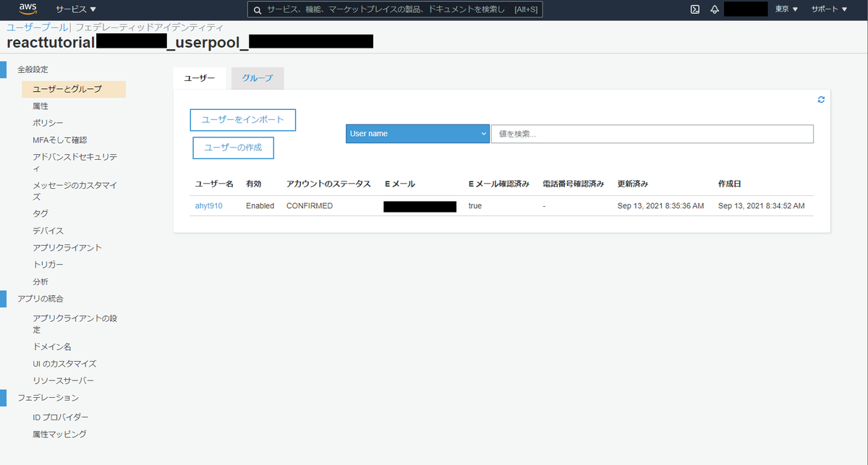The height and width of the screenshot is (465, 868).
Task: Click the ユーザーの作成 button
Action: point(234,148)
